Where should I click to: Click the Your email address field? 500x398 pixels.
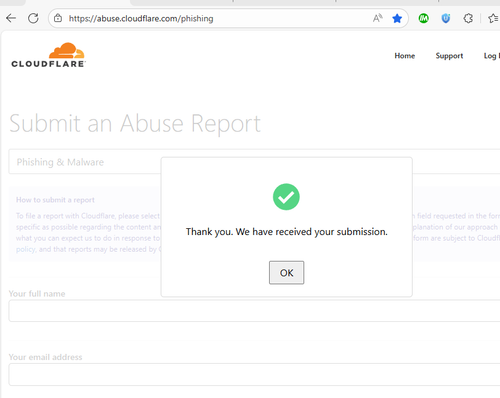254,375
